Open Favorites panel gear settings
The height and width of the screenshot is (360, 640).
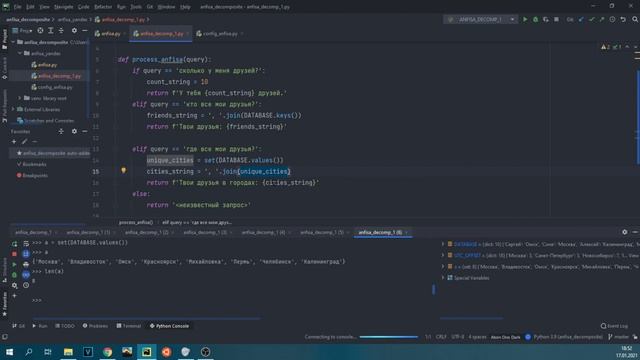pos(74,131)
